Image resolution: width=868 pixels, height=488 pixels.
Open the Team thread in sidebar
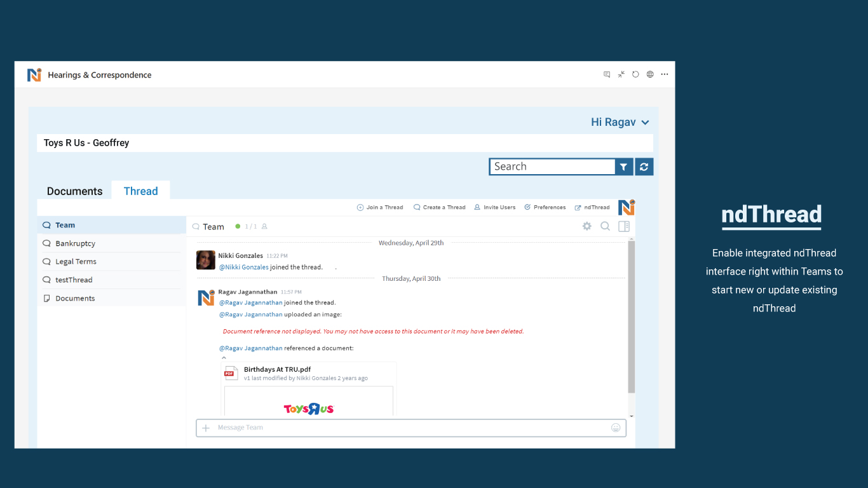click(x=112, y=226)
